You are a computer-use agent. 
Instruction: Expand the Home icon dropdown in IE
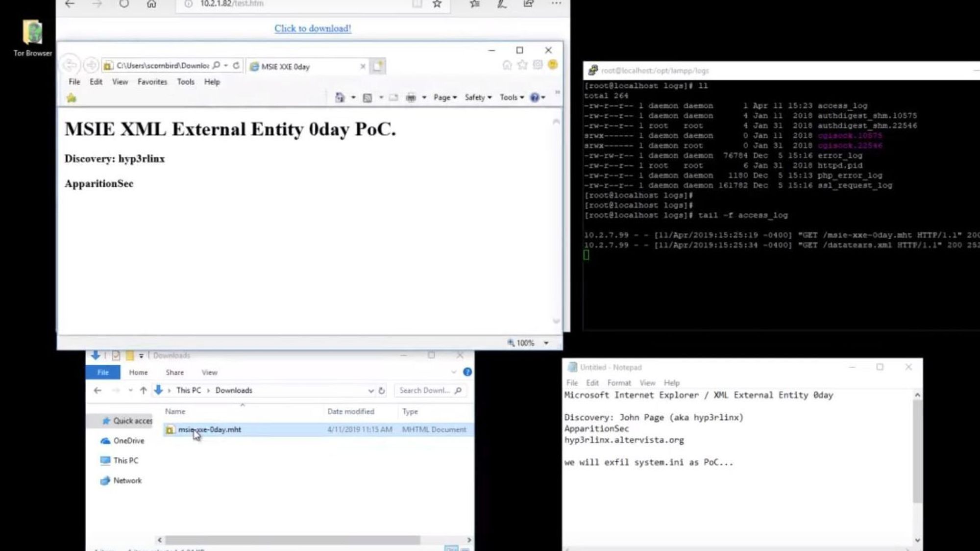353,98
